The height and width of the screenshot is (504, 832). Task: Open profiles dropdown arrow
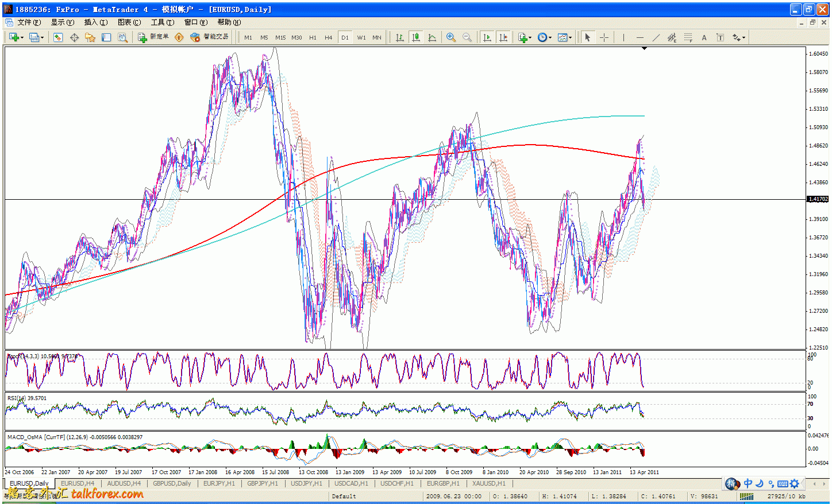pos(42,38)
